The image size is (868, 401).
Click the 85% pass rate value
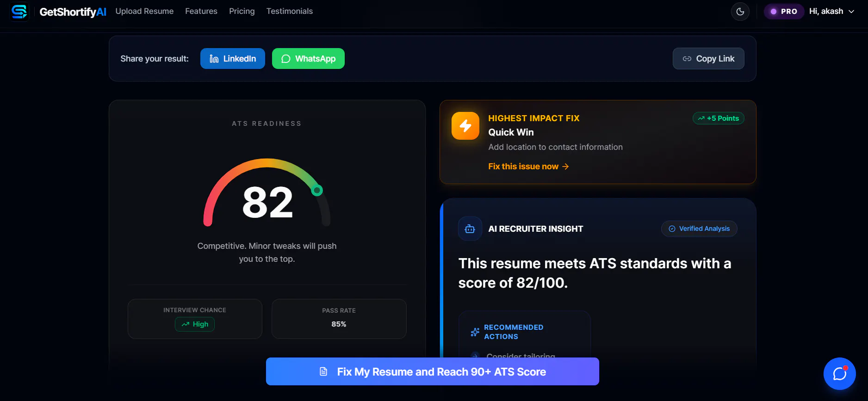[x=339, y=324]
